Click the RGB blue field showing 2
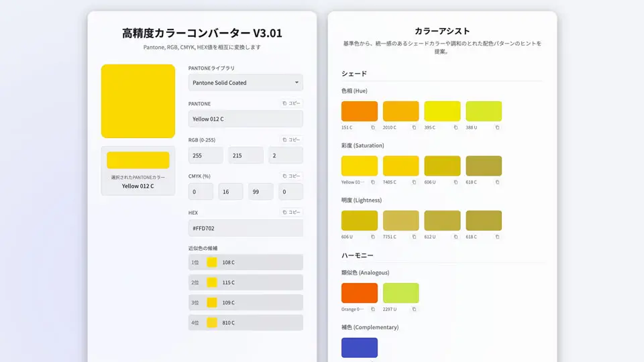The width and height of the screenshot is (644, 362). point(286,156)
